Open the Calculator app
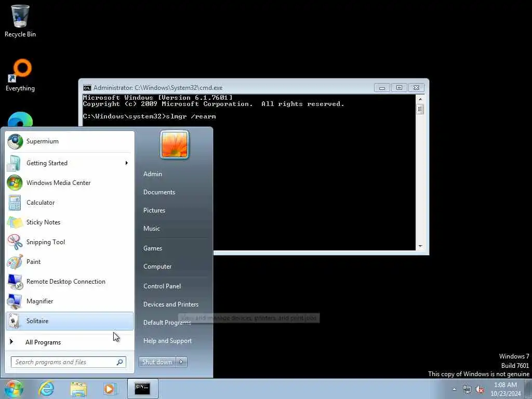Viewport: 532px width, 399px height. (70, 202)
